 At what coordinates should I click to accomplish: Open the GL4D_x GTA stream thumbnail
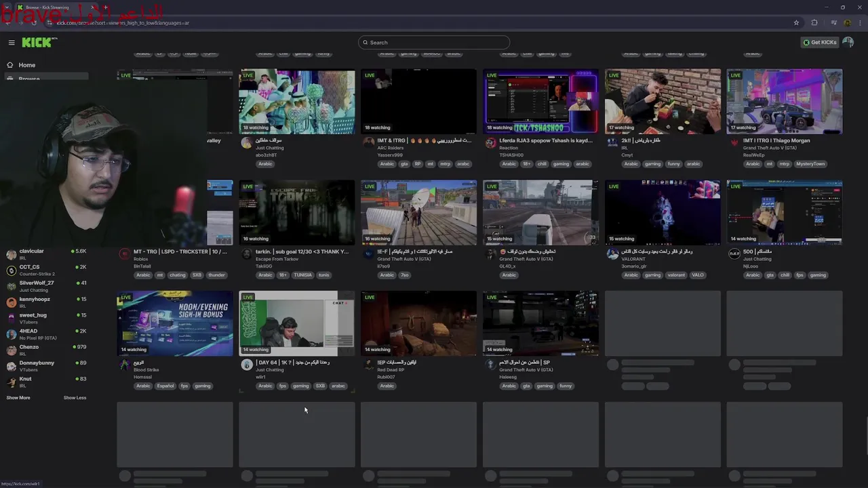[540, 212]
